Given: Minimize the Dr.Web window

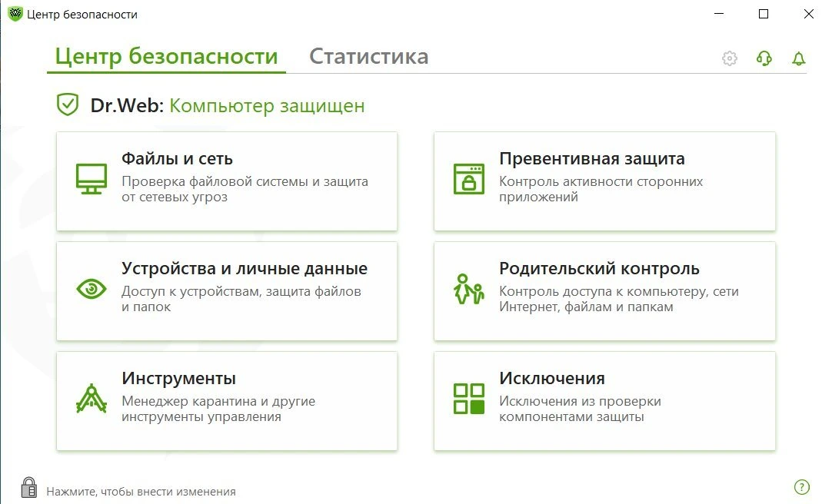Looking at the screenshot, I should (x=719, y=14).
